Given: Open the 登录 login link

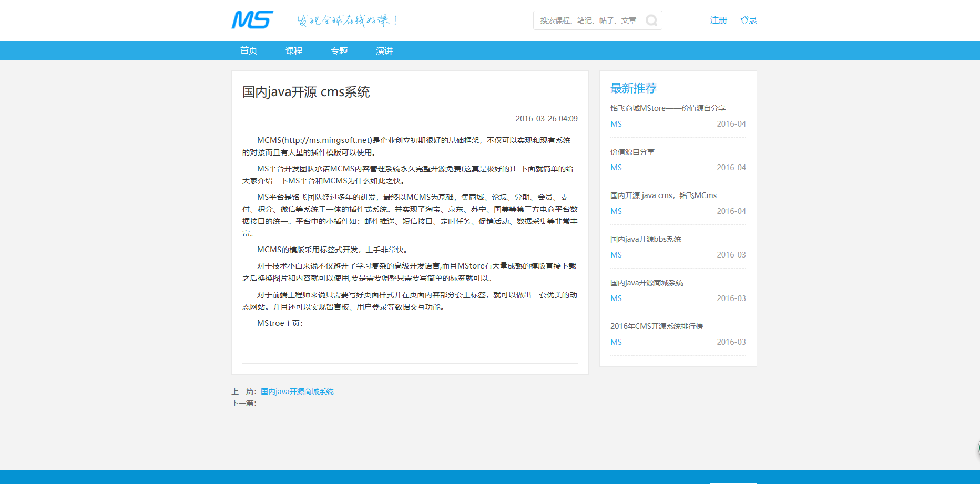Looking at the screenshot, I should coord(748,20).
